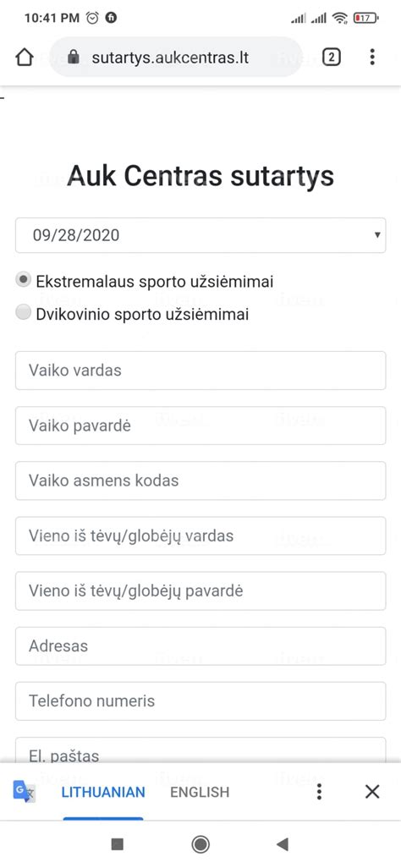Expand the 09/28/2020 date dropdown
Viewport: 401px width, 868px height.
click(x=200, y=234)
